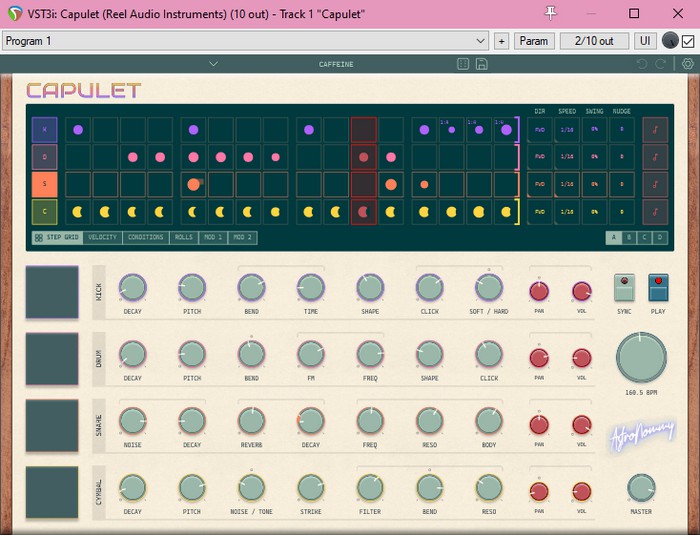Screen dimensions: 700x535
Task: Switch to the CONDITIONS tab
Action: (146, 238)
